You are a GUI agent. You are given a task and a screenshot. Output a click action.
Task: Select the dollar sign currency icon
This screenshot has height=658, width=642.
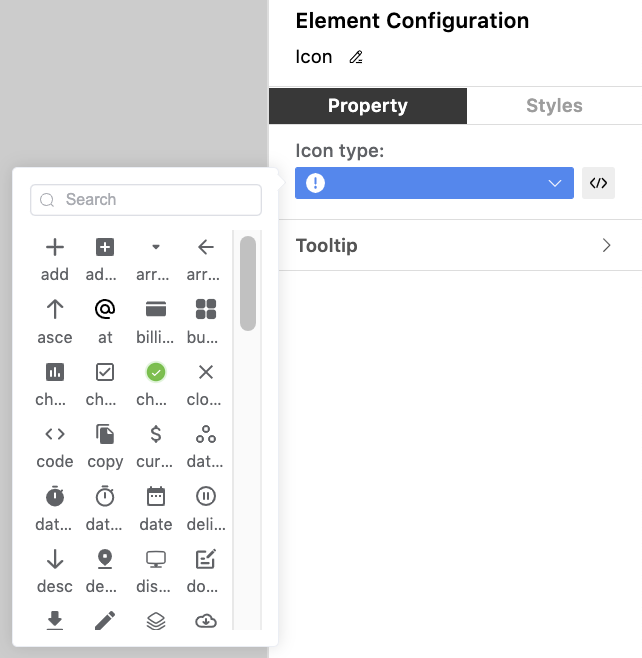click(155, 434)
